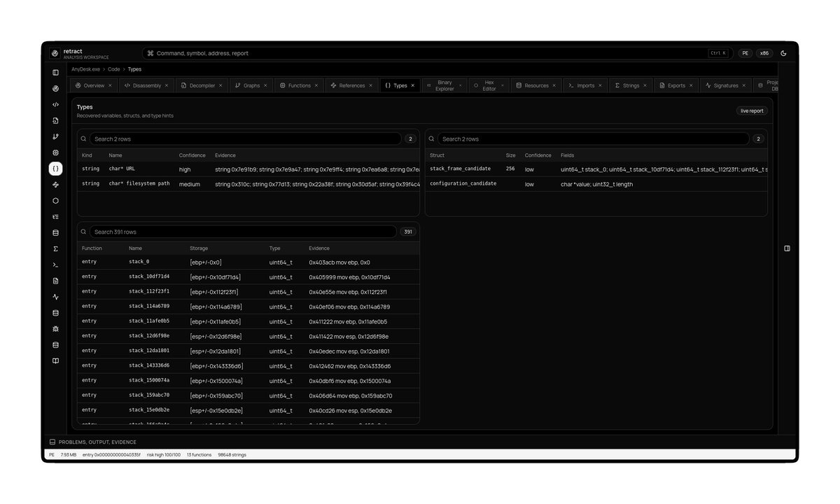
Task: Close the Decompiler tab
Action: (x=220, y=85)
